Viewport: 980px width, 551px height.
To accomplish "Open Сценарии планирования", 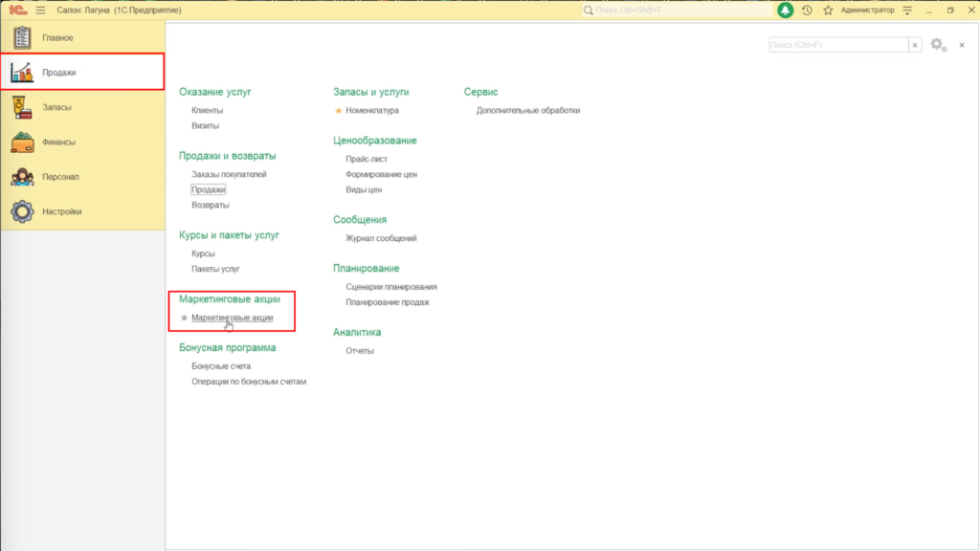I will coord(391,287).
